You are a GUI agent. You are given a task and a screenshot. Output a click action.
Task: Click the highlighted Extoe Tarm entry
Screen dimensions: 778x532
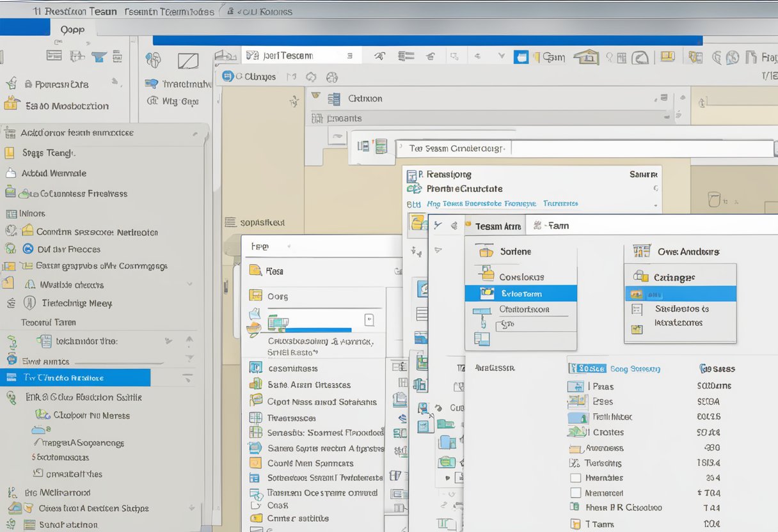click(x=521, y=293)
